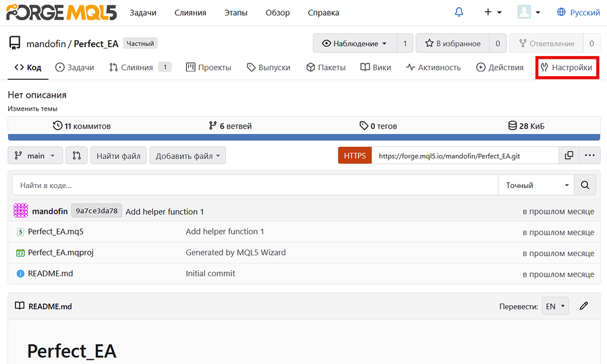
Task: Switch to the repository Задачи tab
Action: (x=75, y=67)
